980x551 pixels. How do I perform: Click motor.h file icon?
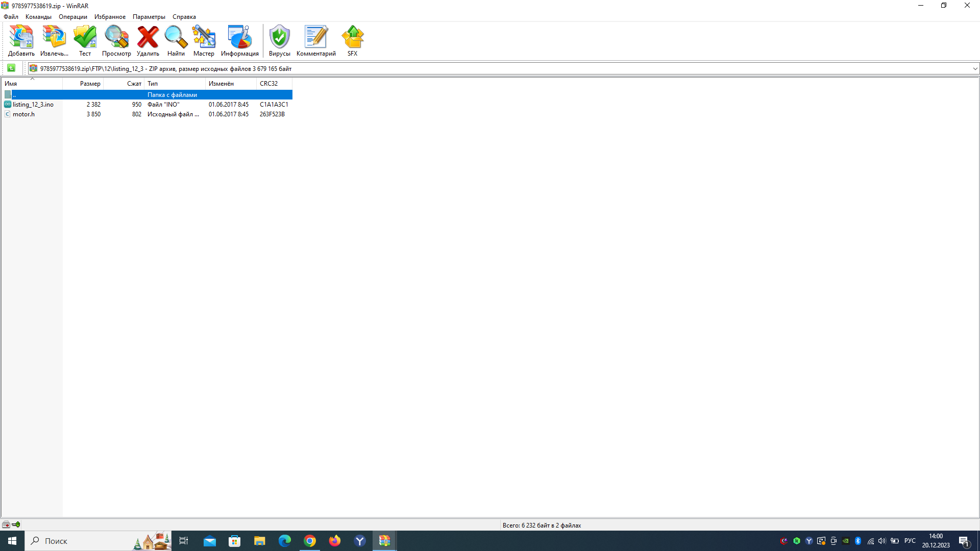tap(8, 114)
